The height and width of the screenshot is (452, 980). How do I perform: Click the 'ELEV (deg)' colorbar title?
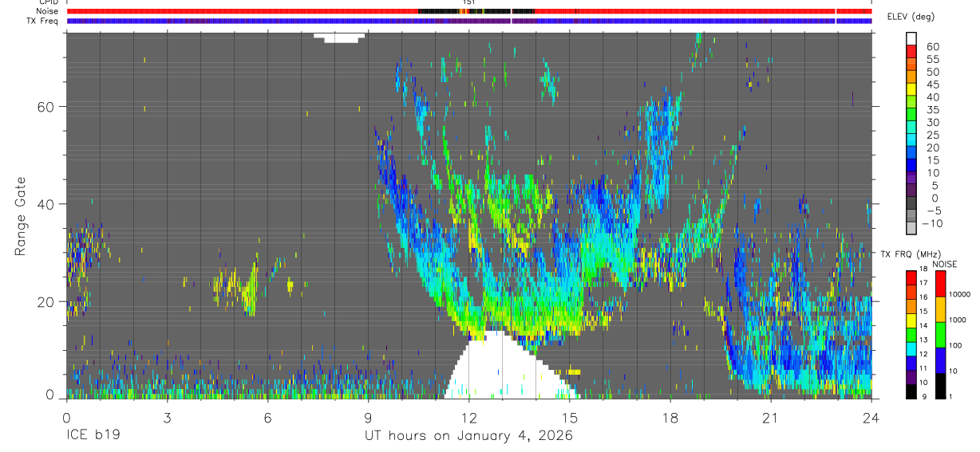tap(911, 17)
